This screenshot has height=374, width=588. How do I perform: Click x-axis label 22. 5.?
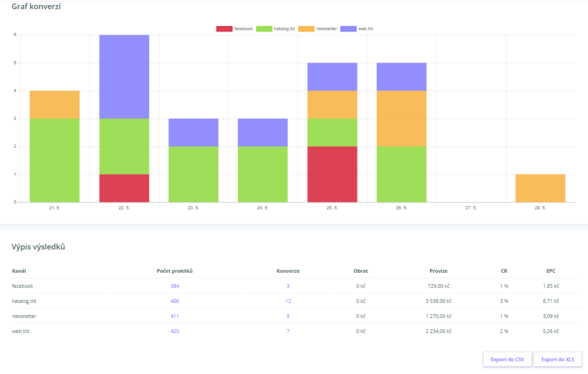pyautogui.click(x=124, y=208)
